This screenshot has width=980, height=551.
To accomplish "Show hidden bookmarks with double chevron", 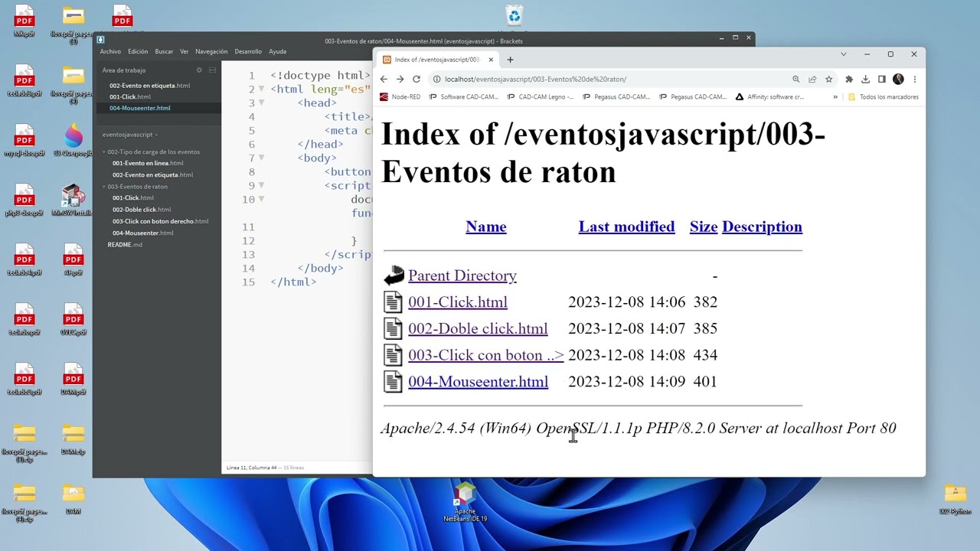I will coord(835,97).
